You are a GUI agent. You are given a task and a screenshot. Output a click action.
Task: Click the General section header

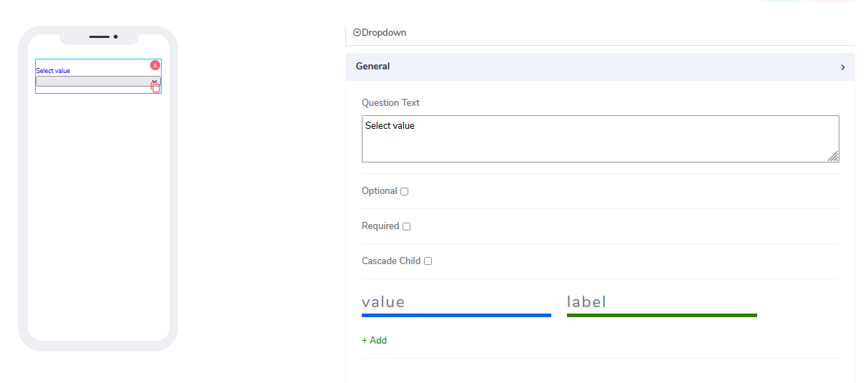click(373, 67)
